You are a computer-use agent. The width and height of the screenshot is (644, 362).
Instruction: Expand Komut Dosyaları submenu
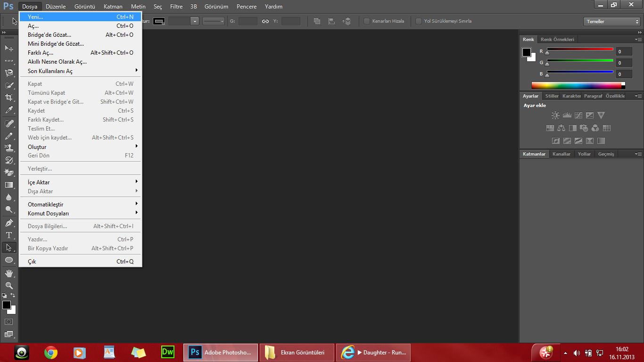point(80,213)
